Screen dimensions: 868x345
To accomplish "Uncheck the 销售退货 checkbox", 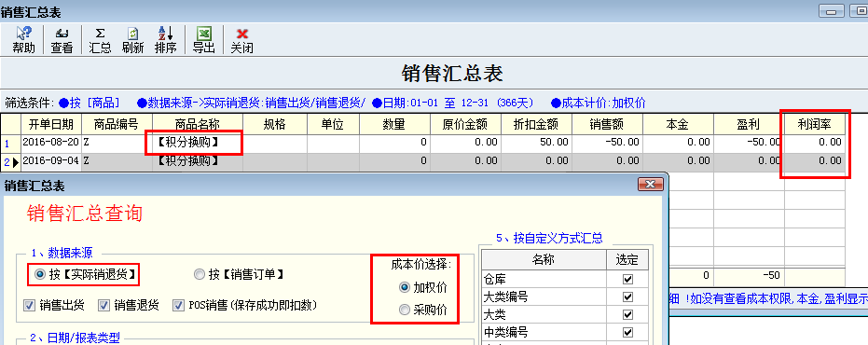I will [129, 305].
